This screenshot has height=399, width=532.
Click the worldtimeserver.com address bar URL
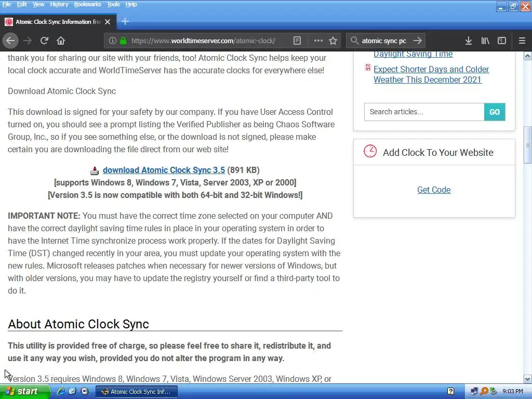203,41
